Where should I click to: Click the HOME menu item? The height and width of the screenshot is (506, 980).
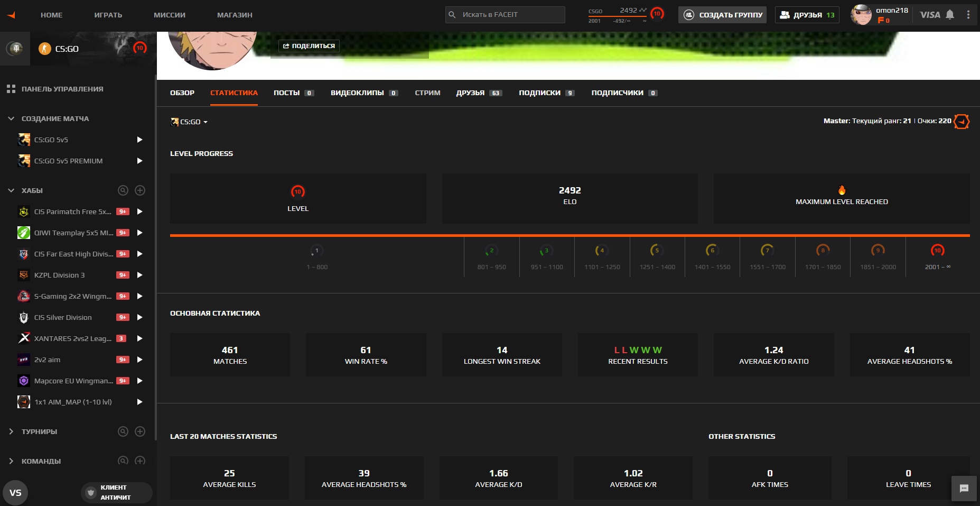tap(52, 15)
